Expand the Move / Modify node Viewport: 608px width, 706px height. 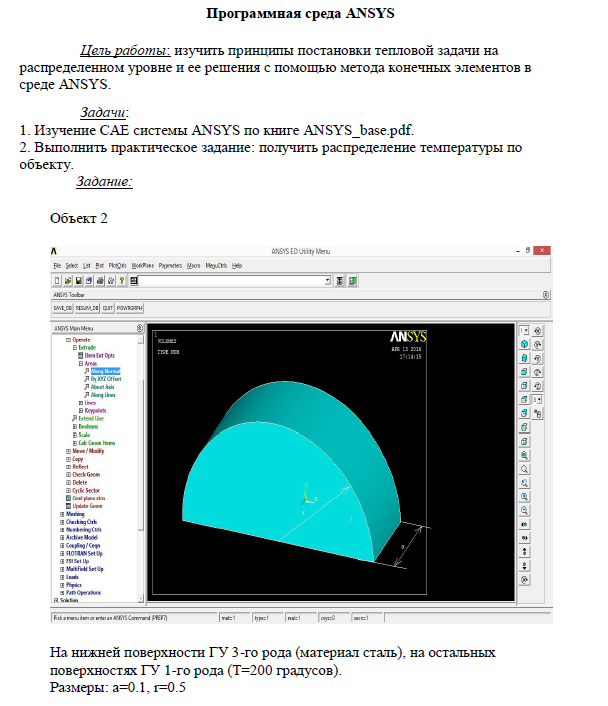[68, 451]
